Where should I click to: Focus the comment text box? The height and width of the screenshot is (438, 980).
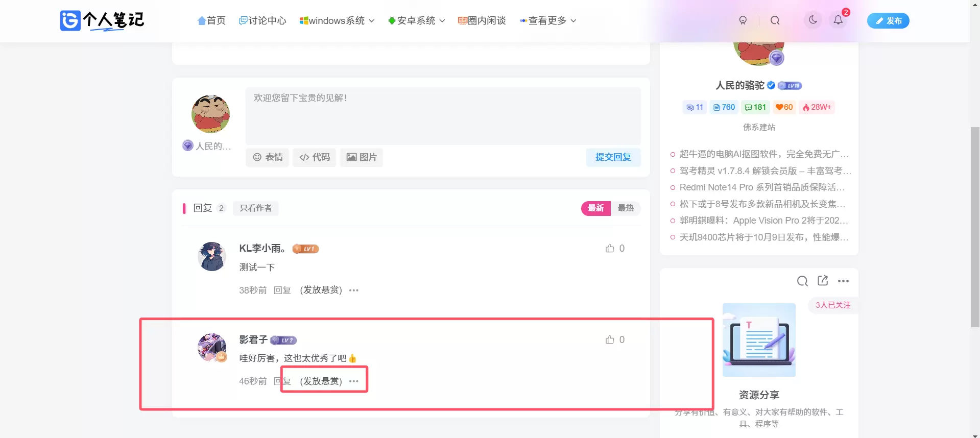tap(443, 116)
